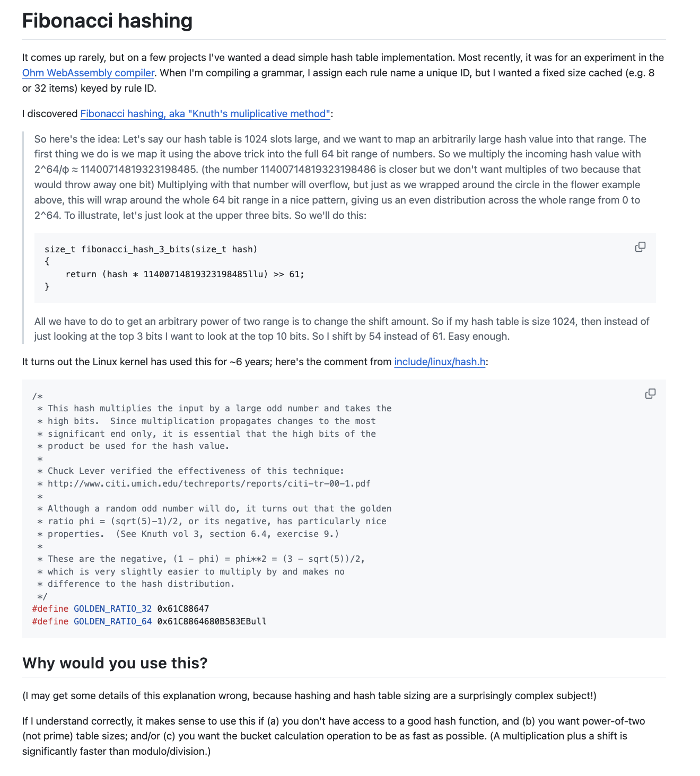Open the Ohm WebAssembly compiler link
700x776 pixels.
[88, 73]
